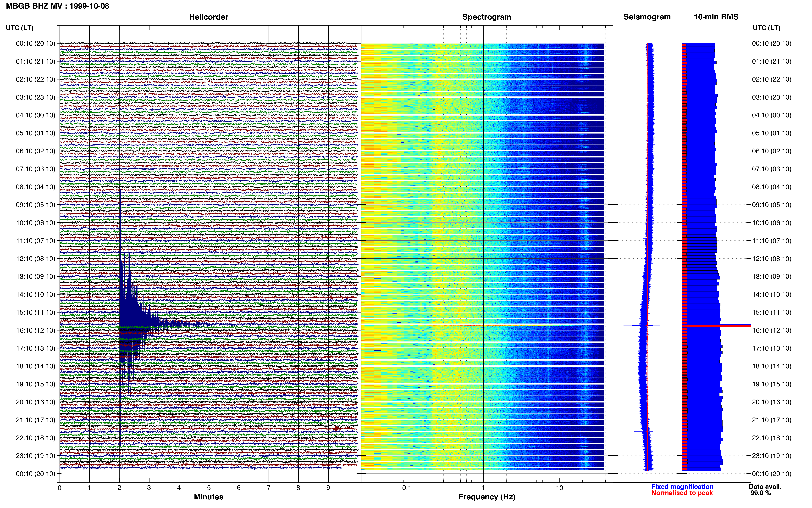Click the 'Helicorder' panel heading

[209, 17]
